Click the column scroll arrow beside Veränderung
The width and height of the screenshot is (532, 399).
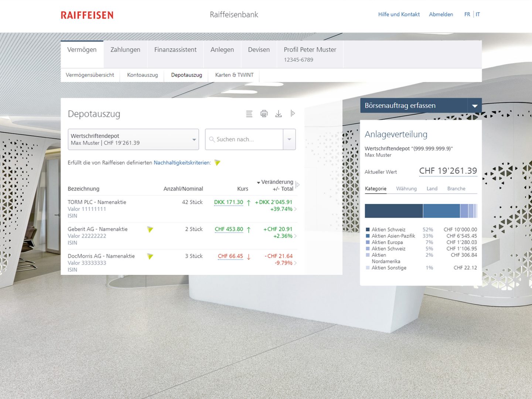pyautogui.click(x=298, y=185)
